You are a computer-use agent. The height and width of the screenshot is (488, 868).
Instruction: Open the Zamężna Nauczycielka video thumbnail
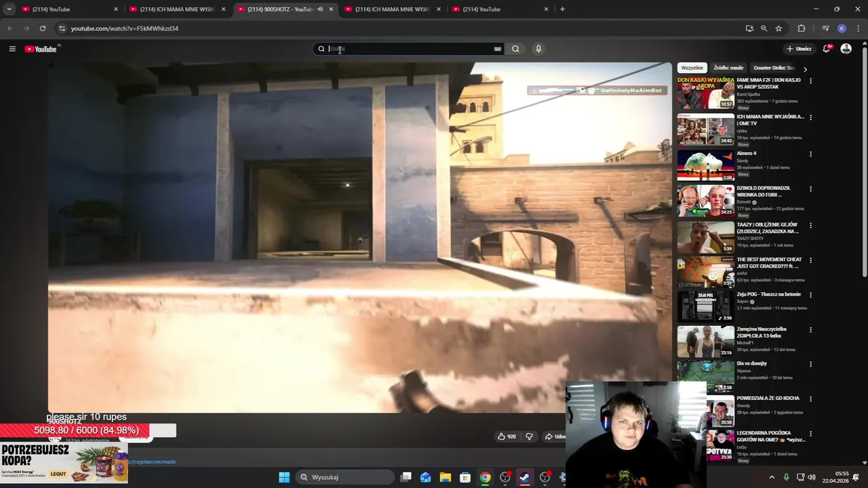pyautogui.click(x=706, y=342)
